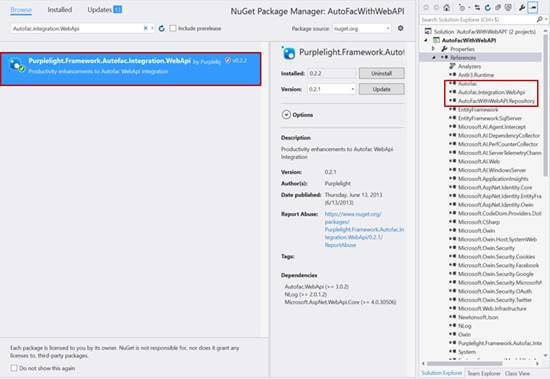Click the NuGet package search input field
The width and height of the screenshot is (550, 379).
(x=76, y=28)
